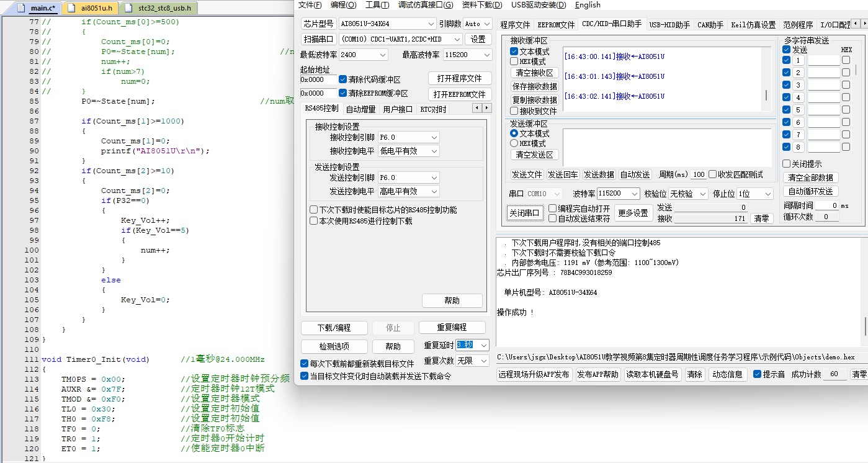Open the 编程(O) menu
This screenshot has height=463, width=868.
point(343,5)
